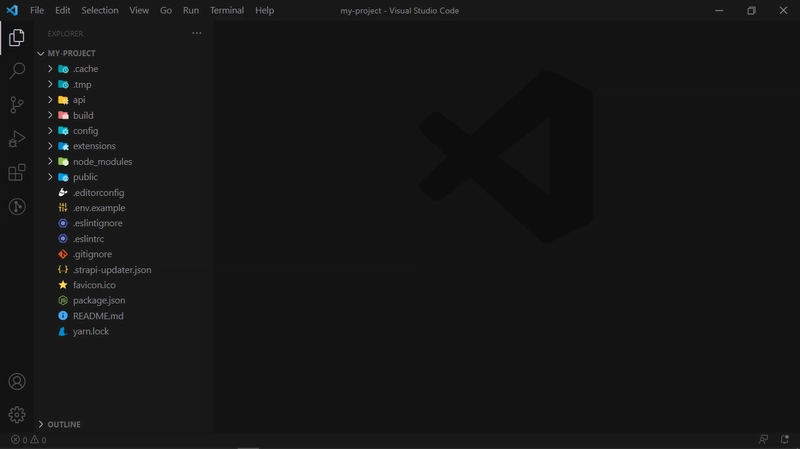The height and width of the screenshot is (449, 800).
Task: Click the .env.example settings icon
Action: pyautogui.click(x=63, y=208)
